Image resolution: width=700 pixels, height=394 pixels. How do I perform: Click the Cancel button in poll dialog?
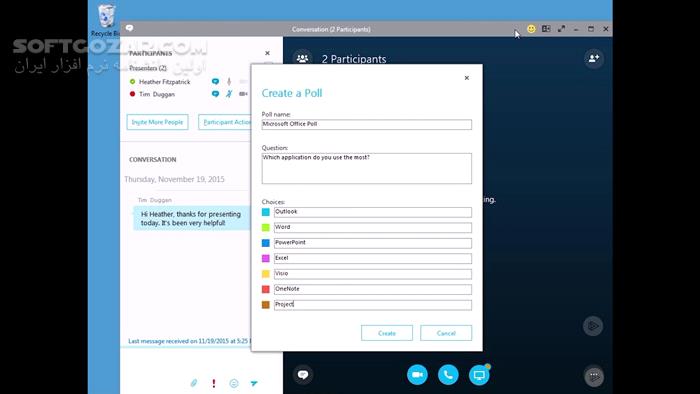(446, 333)
